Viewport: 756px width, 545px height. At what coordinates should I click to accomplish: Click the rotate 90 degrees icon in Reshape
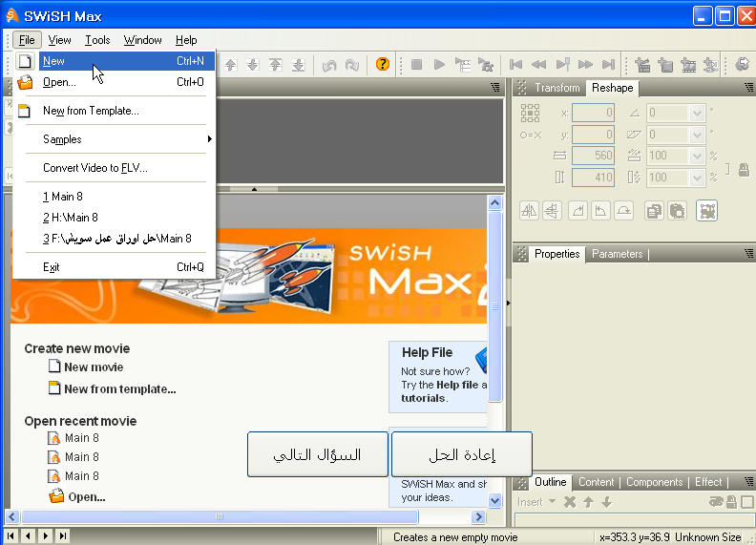(577, 211)
